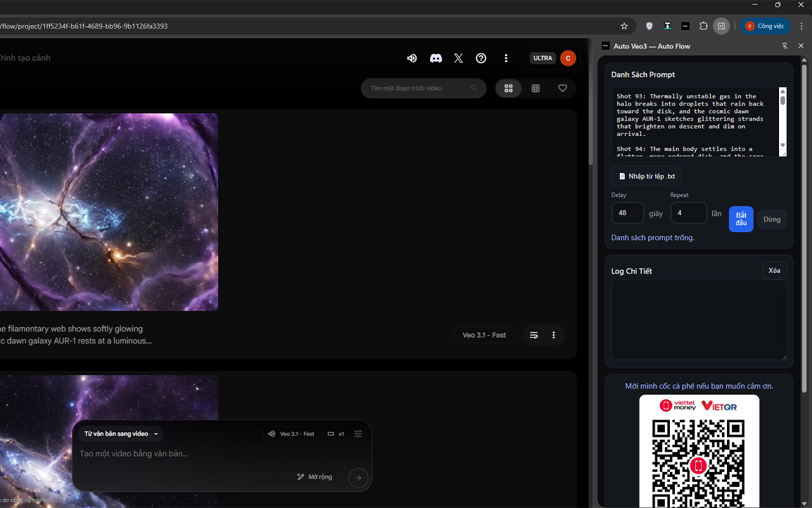Click 'Nhập từ tệp .txt' import button

646,176
